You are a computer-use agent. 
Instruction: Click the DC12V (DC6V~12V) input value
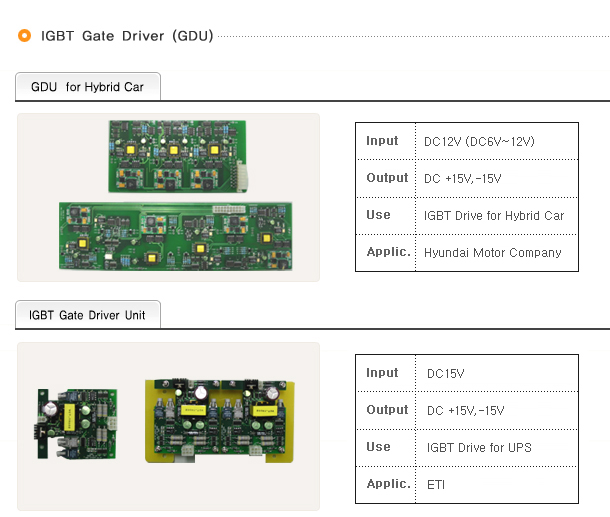click(x=479, y=141)
